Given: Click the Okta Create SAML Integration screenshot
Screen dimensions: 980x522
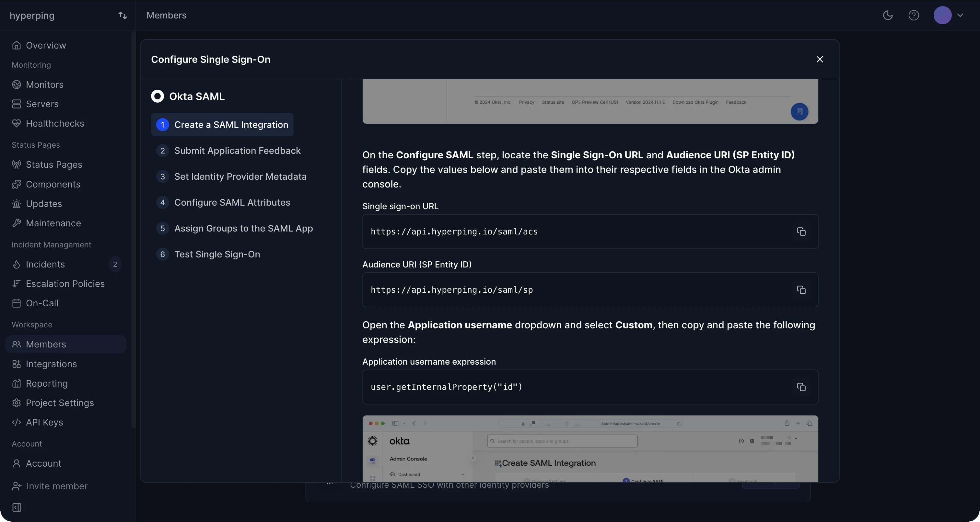Looking at the screenshot, I should coord(590,448).
